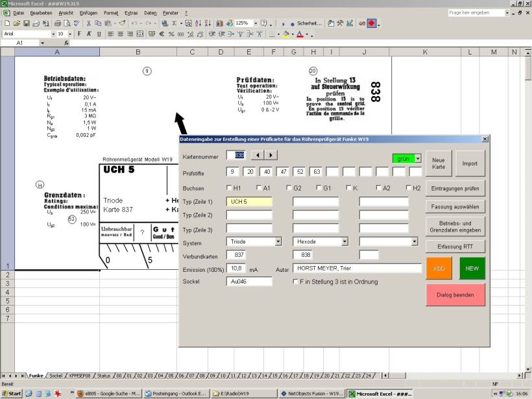This screenshot has height=399, width=532.
Task: Center cell text
Action: point(120,34)
